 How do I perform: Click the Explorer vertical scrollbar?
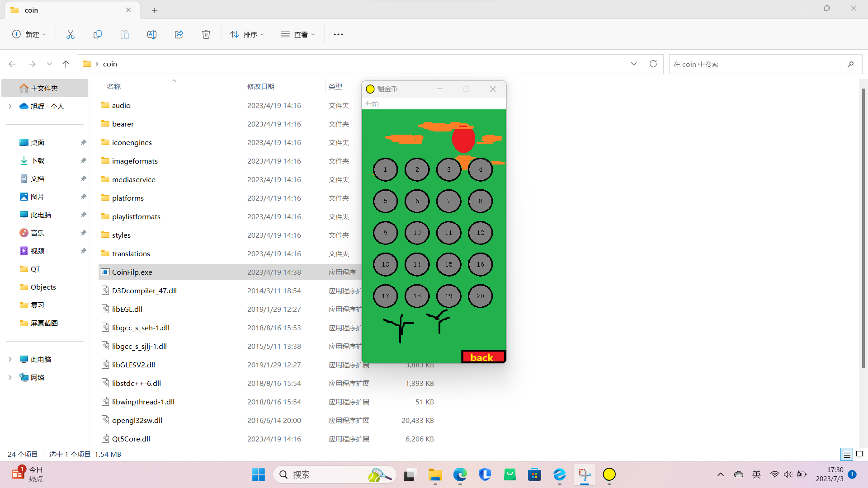coord(863,228)
